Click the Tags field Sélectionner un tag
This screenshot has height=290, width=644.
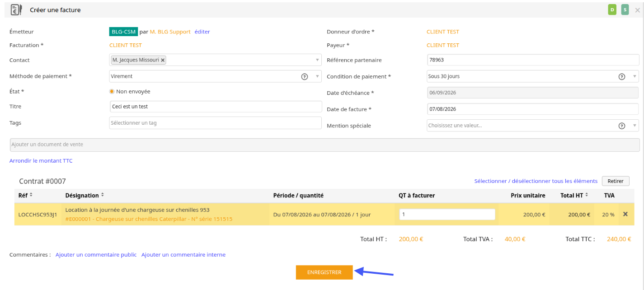click(215, 123)
